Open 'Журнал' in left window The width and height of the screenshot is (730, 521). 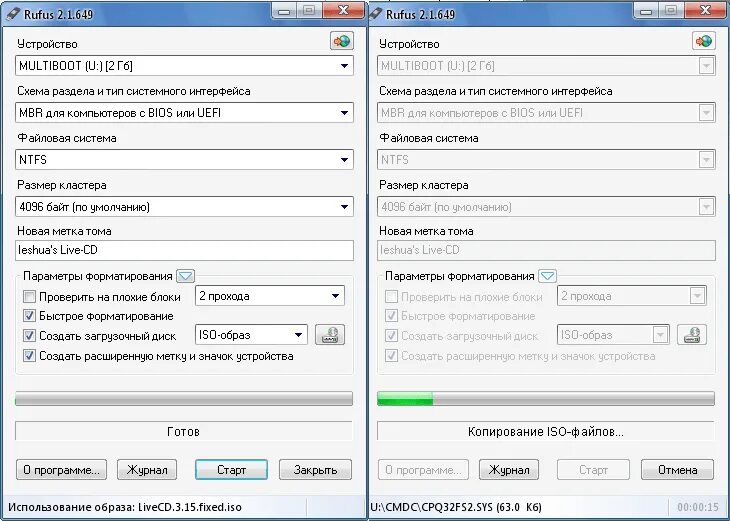click(147, 469)
